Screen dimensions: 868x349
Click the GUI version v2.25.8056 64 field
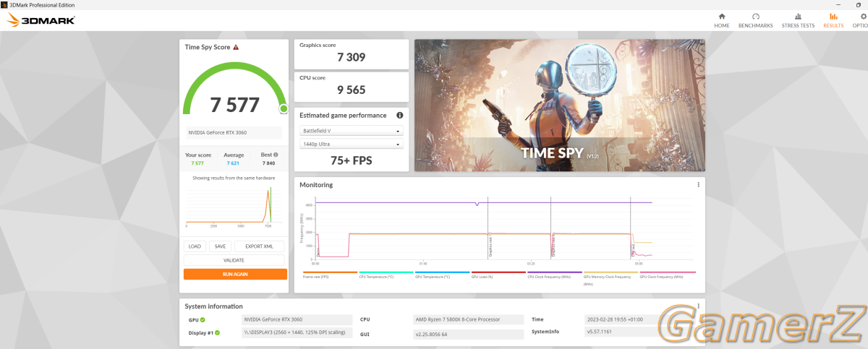pyautogui.click(x=469, y=334)
